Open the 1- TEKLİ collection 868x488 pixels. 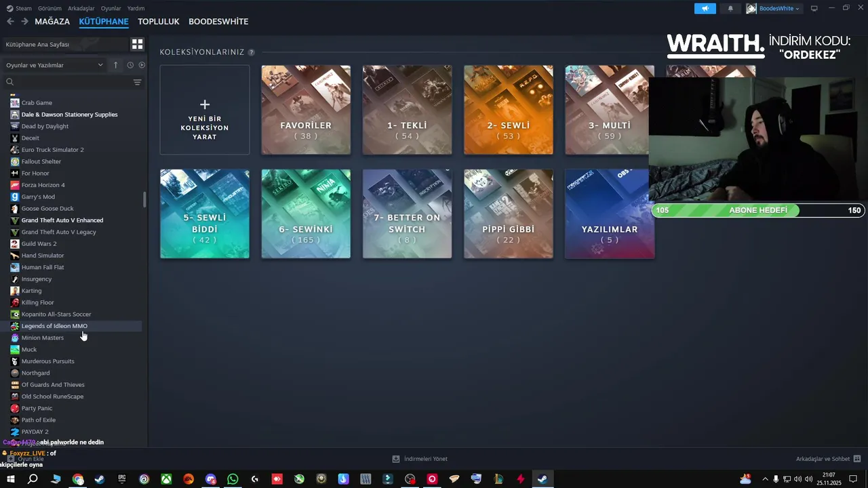(x=407, y=110)
